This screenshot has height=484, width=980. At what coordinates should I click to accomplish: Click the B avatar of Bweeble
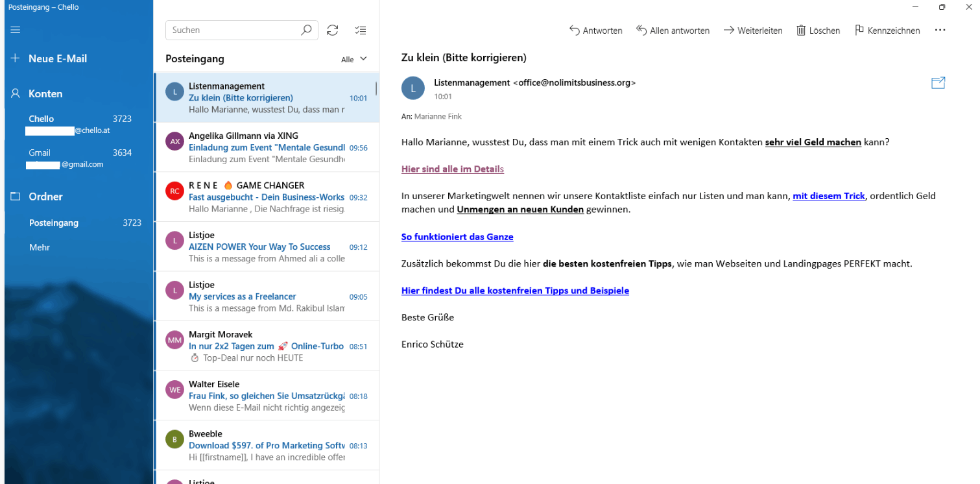tap(174, 439)
